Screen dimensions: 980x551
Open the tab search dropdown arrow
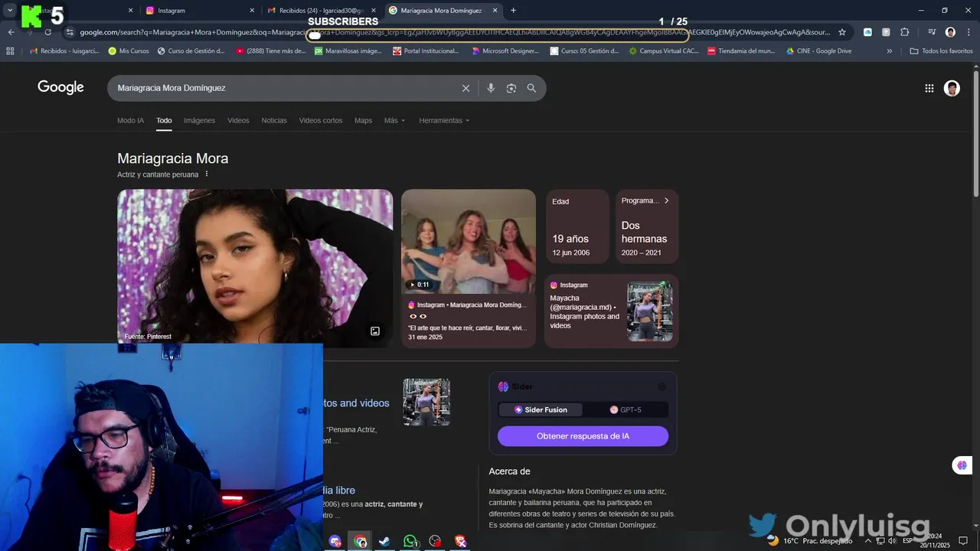10,10
